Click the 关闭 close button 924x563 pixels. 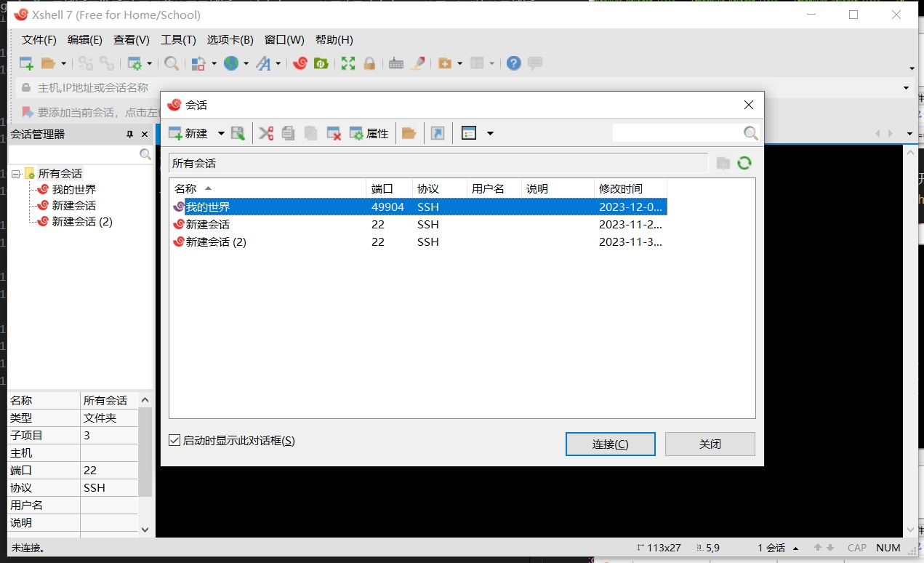[710, 444]
